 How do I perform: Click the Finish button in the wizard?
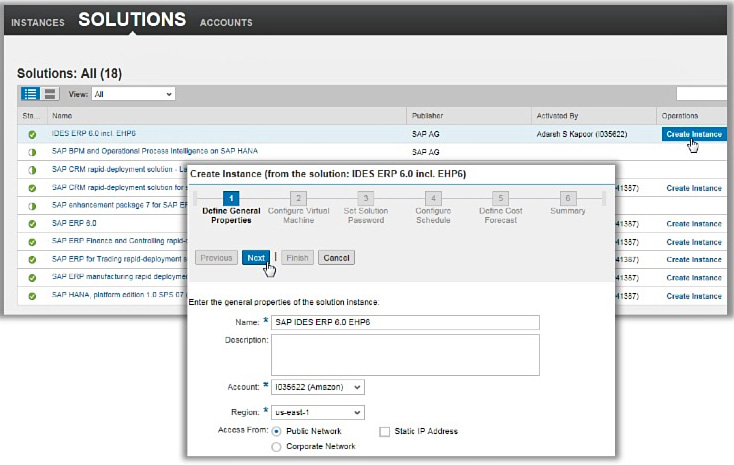pos(297,258)
